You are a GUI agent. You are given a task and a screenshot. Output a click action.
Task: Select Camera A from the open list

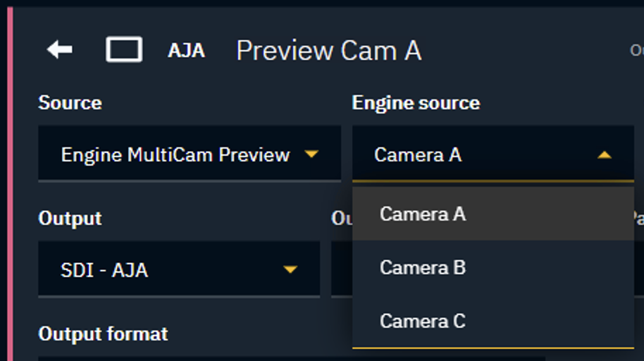(423, 214)
